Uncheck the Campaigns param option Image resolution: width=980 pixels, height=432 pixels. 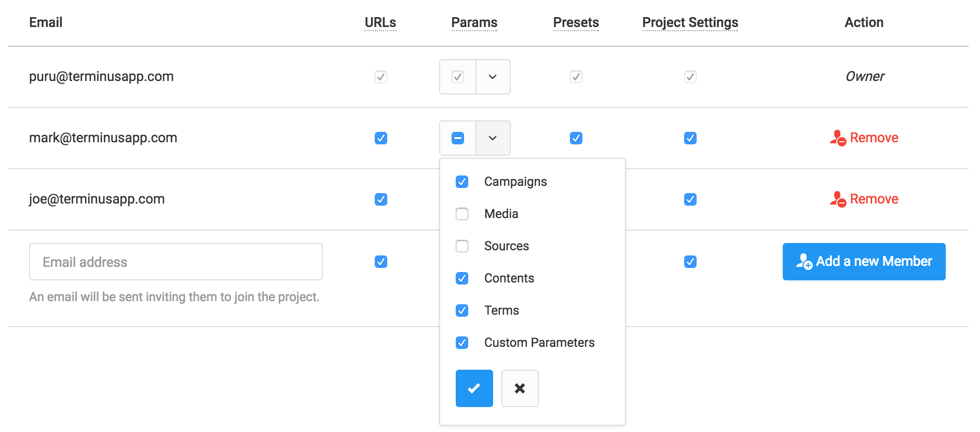(462, 182)
